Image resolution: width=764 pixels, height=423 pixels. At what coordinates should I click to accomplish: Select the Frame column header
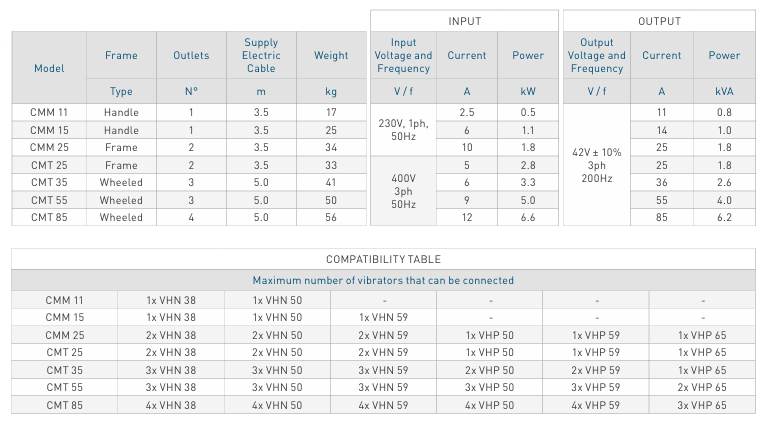coord(121,56)
